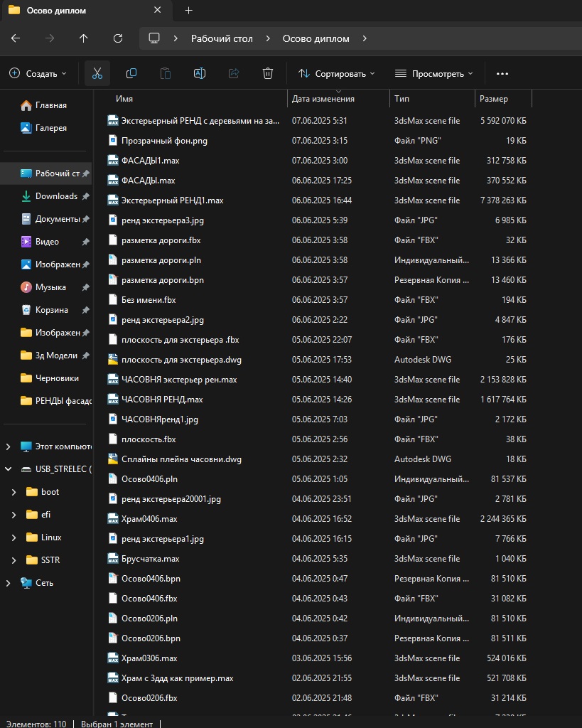Click the Cut scissors icon

pos(97,73)
